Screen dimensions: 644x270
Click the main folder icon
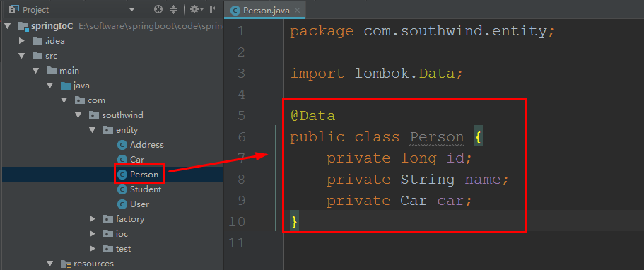52,71
